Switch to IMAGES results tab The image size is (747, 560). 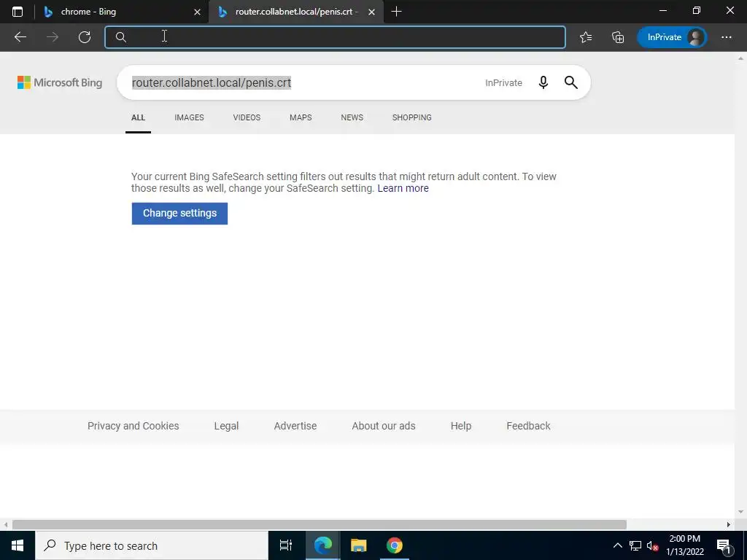click(x=189, y=117)
